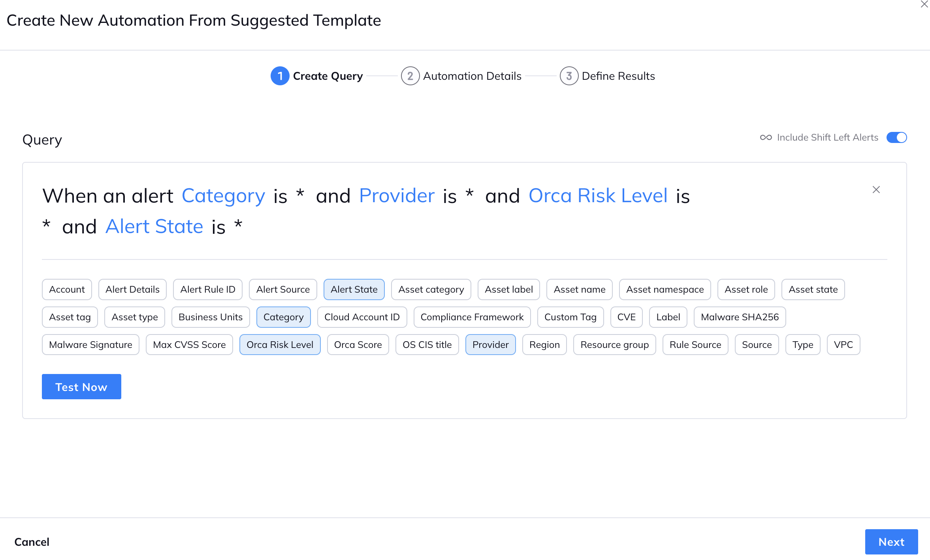Click the wildcard value after Provider is
Viewport: 930px width, 560px height.
coord(469,195)
